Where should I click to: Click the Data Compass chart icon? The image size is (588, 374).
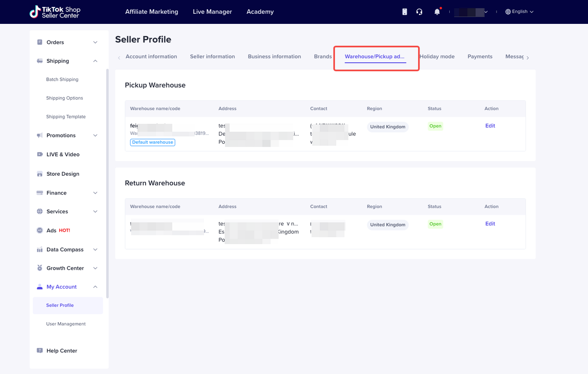click(x=40, y=250)
